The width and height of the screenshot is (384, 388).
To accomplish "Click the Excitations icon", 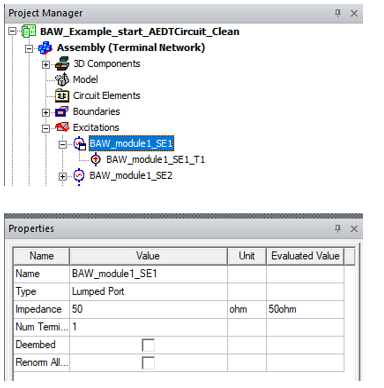I will click(x=62, y=127).
